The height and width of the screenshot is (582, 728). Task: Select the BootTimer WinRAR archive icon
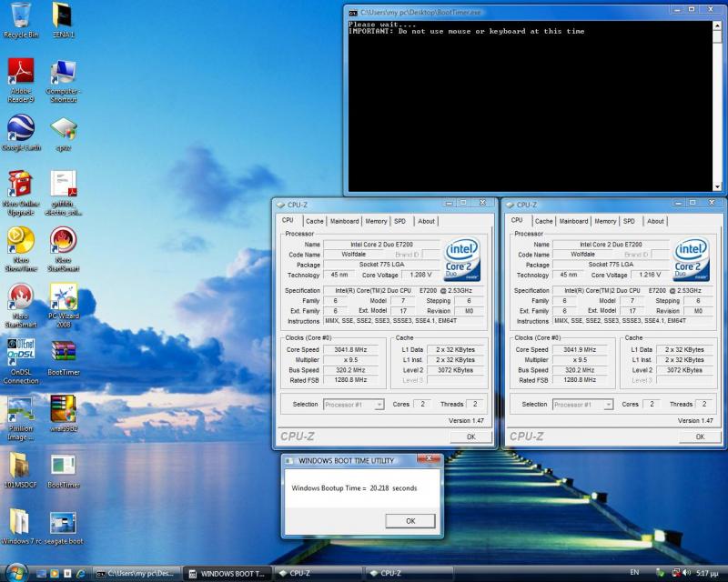coord(63,357)
